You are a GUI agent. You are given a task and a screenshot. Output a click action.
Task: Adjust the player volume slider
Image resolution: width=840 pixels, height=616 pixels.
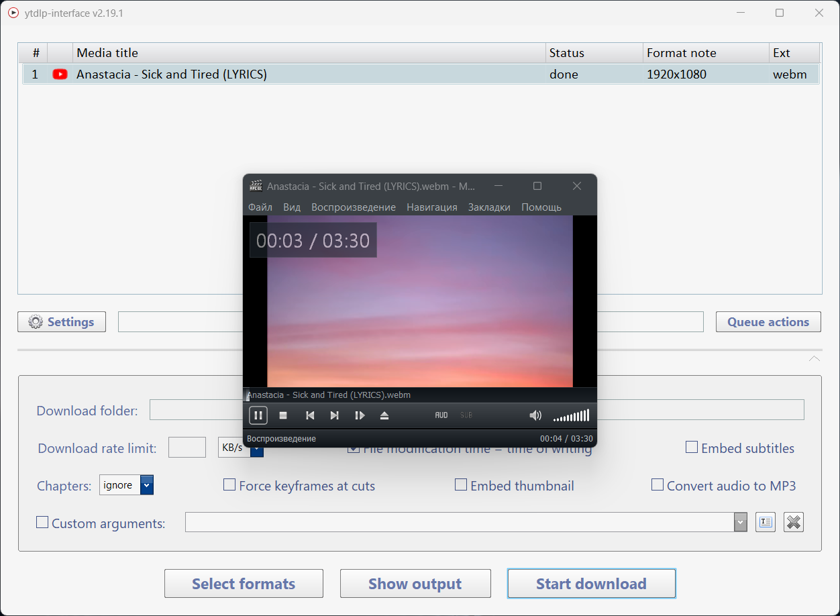point(571,415)
